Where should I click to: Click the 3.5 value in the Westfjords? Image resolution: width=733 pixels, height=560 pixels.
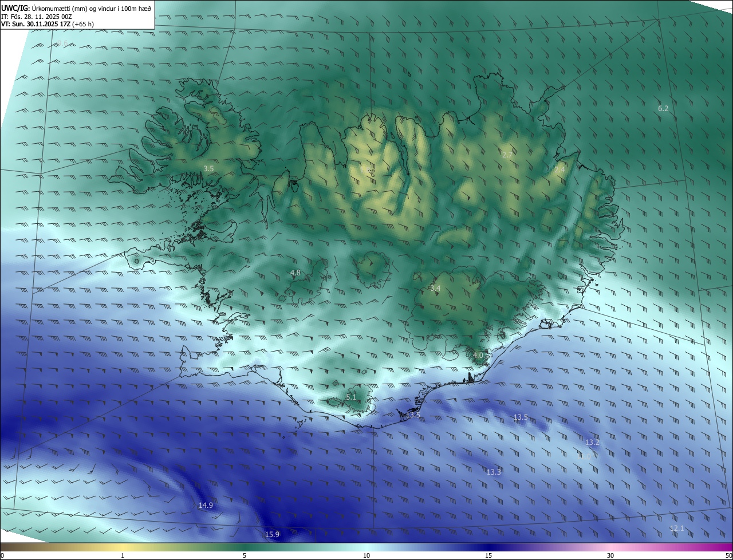coord(208,169)
